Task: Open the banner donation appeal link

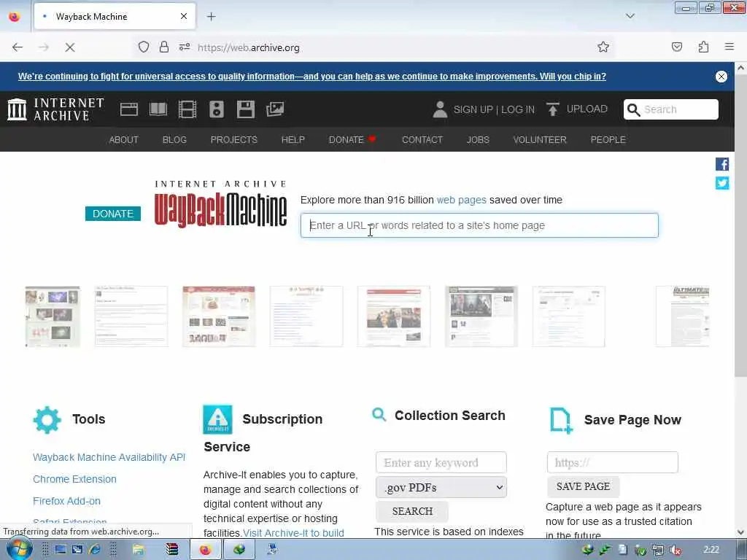Action: tap(312, 77)
